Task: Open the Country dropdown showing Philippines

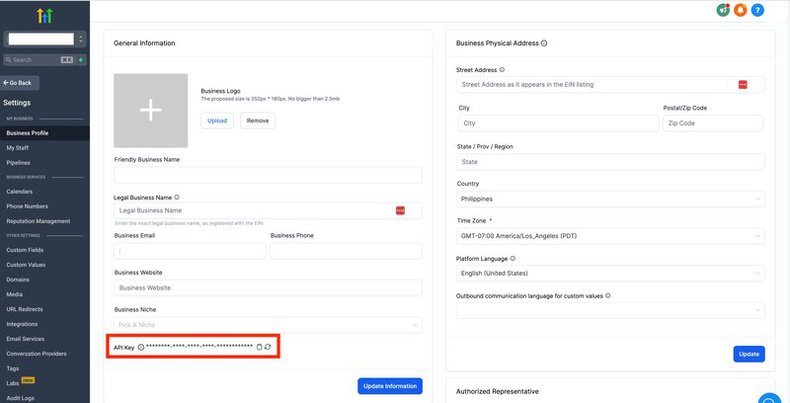Action: coord(610,199)
